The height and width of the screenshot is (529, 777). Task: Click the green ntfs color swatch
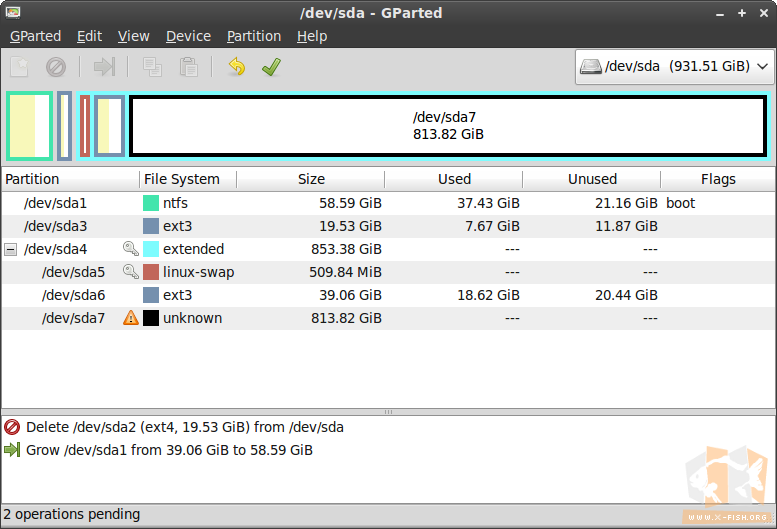click(x=151, y=203)
